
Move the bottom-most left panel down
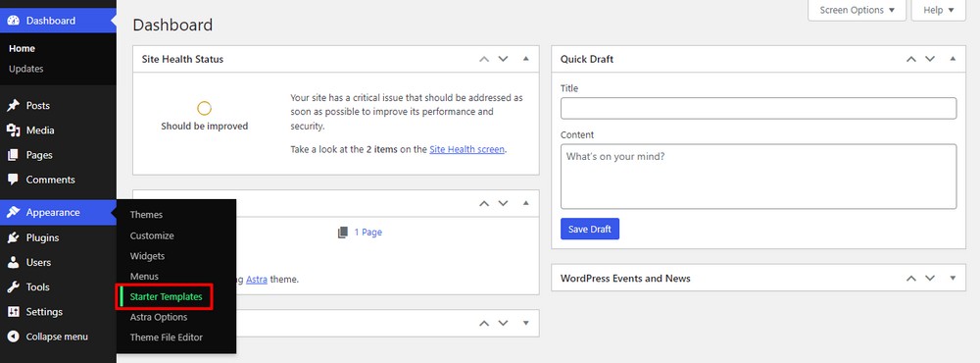point(503,324)
